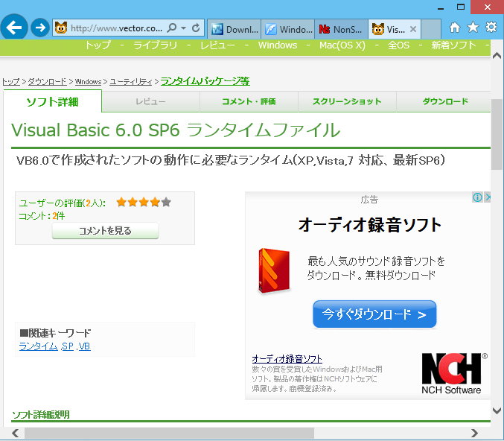Click the vertical scrollbar thumb
Image resolution: width=504 pixels, height=441 pixels.
497,134
